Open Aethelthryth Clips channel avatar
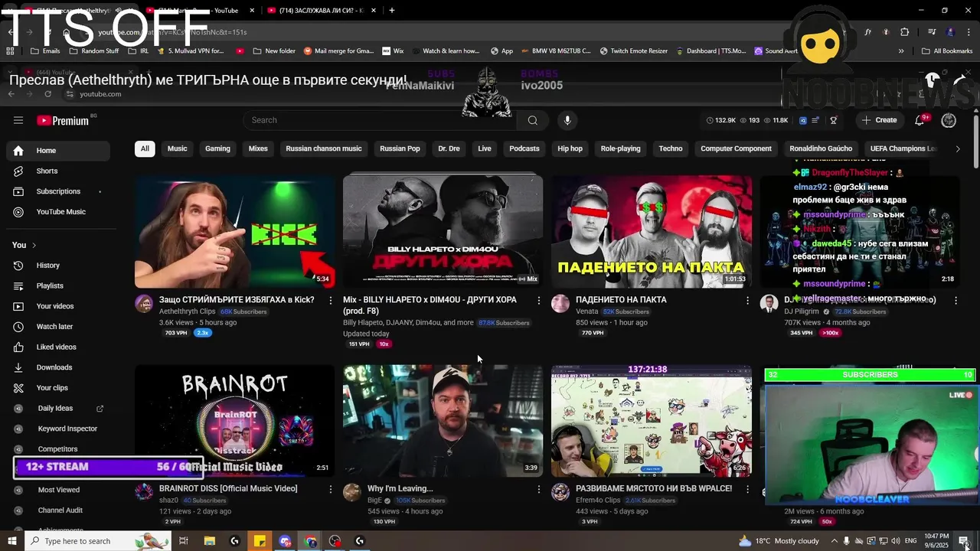The height and width of the screenshot is (551, 980). 144,304
